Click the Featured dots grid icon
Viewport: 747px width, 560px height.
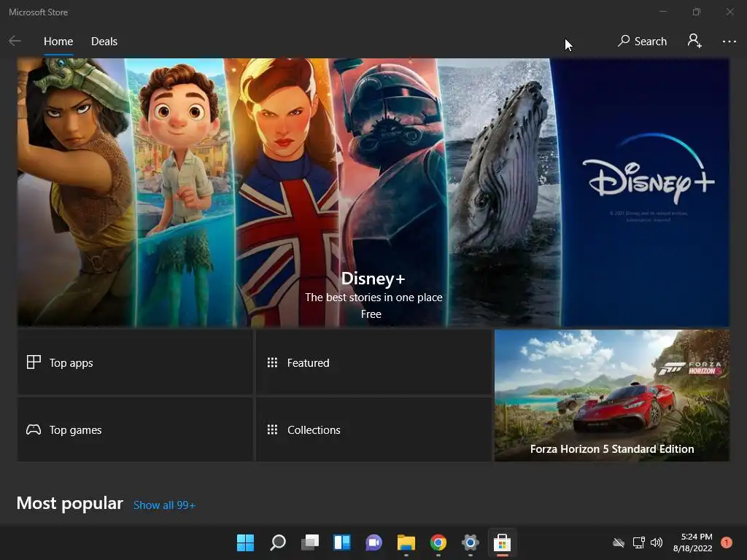(x=272, y=362)
